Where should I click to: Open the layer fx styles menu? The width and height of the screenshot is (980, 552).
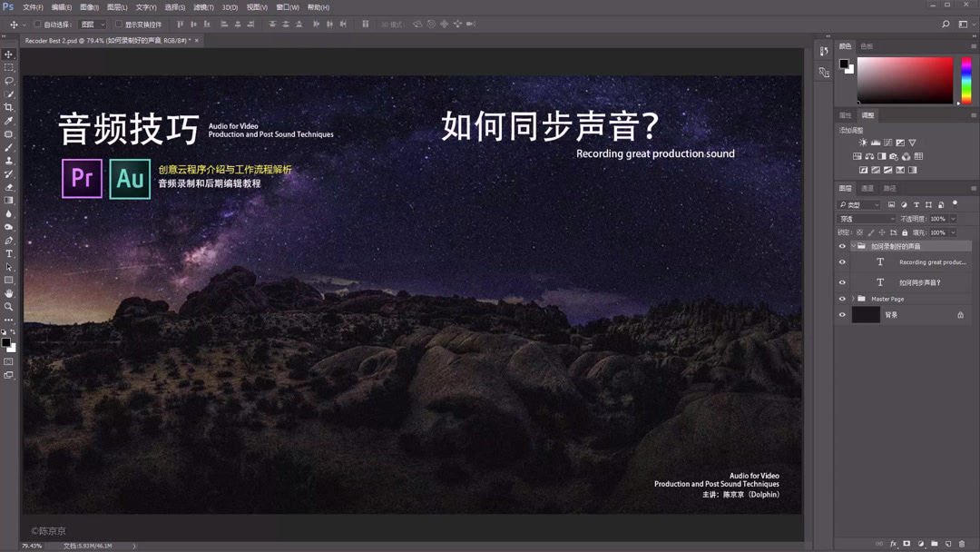pyautogui.click(x=893, y=543)
